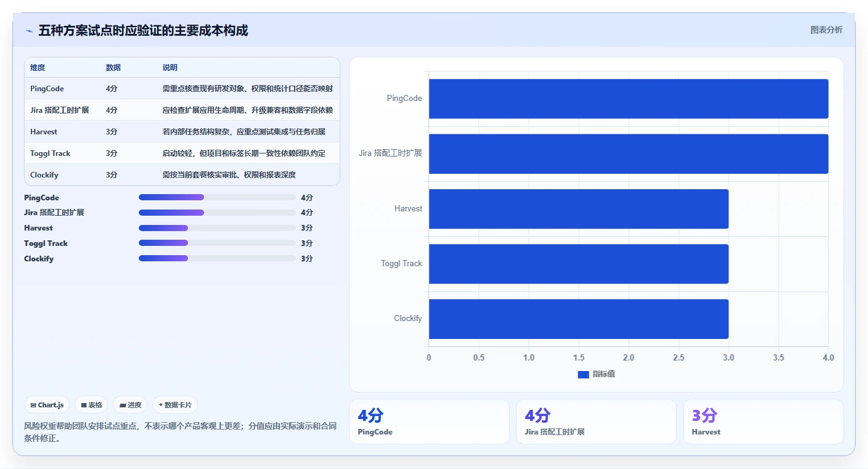The width and height of the screenshot is (868, 469).
Task: Click the Jira 搭配工时扩展 chart bar
Action: coord(628,153)
